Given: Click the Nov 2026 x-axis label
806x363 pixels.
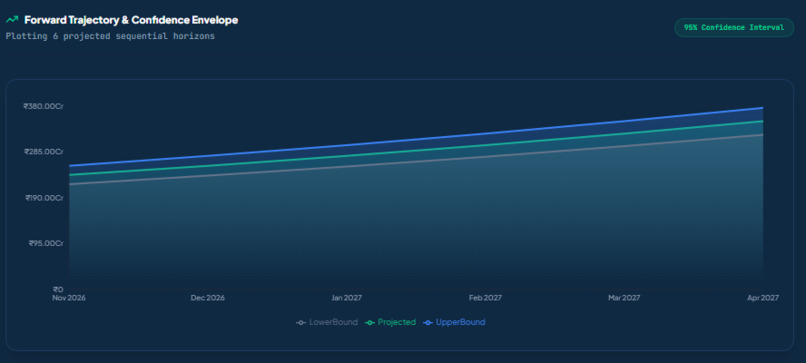Looking at the screenshot, I should (x=69, y=298).
